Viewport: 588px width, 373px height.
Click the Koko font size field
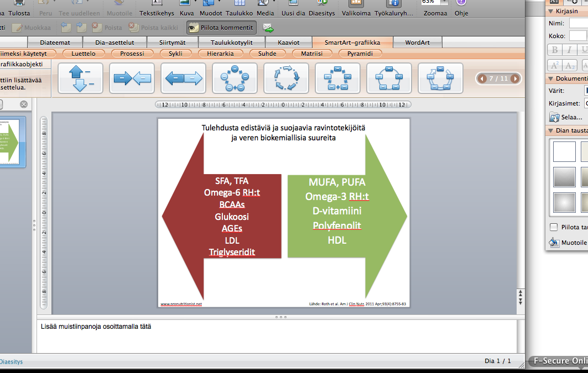578,36
